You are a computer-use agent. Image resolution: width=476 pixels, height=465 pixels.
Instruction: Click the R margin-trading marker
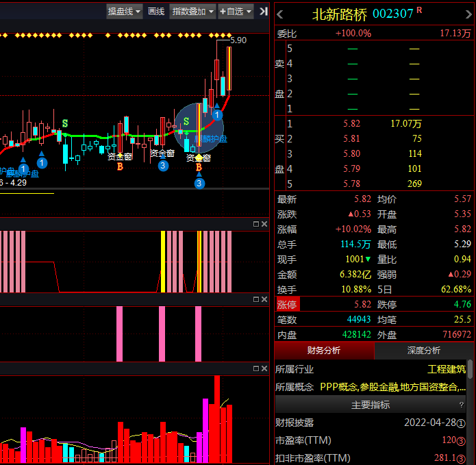click(x=419, y=10)
